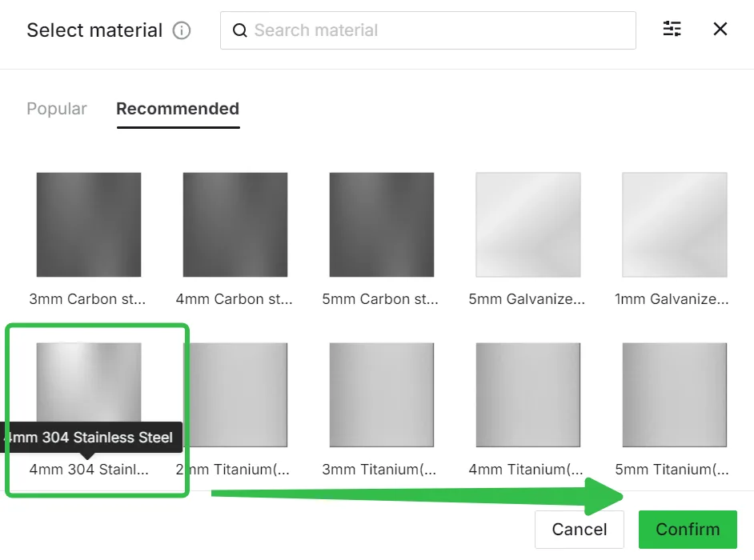Image resolution: width=754 pixels, height=560 pixels.
Task: Pick the 1mm Galvanized material thumbnail
Action: click(x=675, y=225)
